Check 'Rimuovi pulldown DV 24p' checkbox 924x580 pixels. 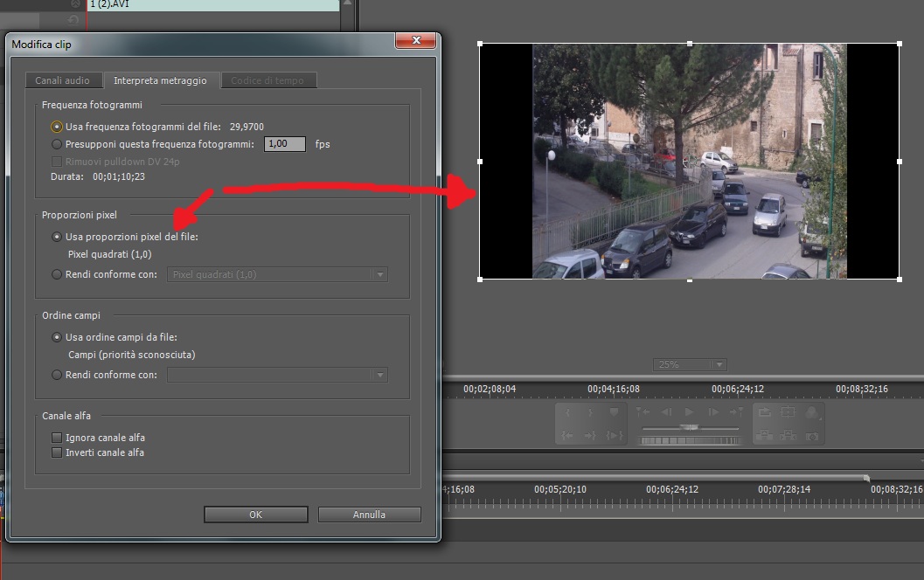coord(57,162)
